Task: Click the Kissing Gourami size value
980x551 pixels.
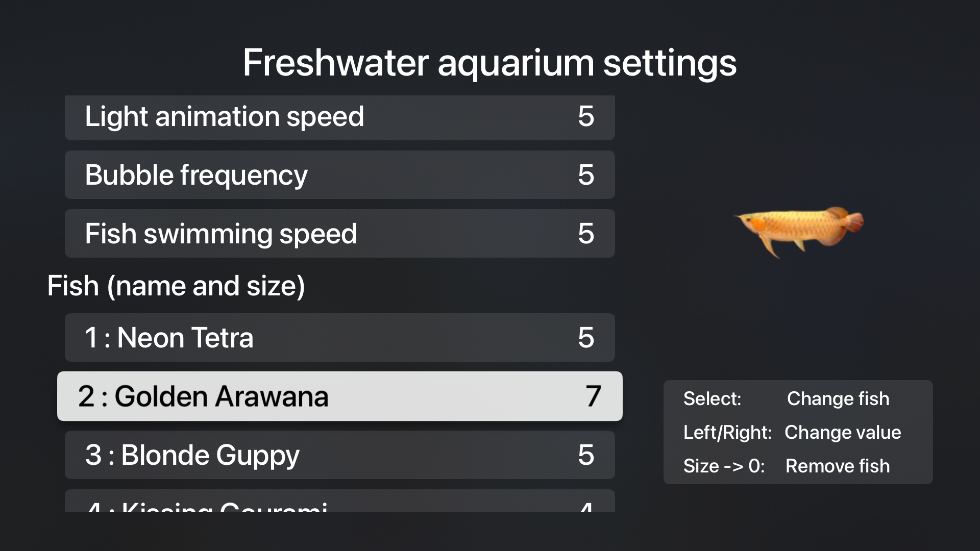Action: coord(586,507)
